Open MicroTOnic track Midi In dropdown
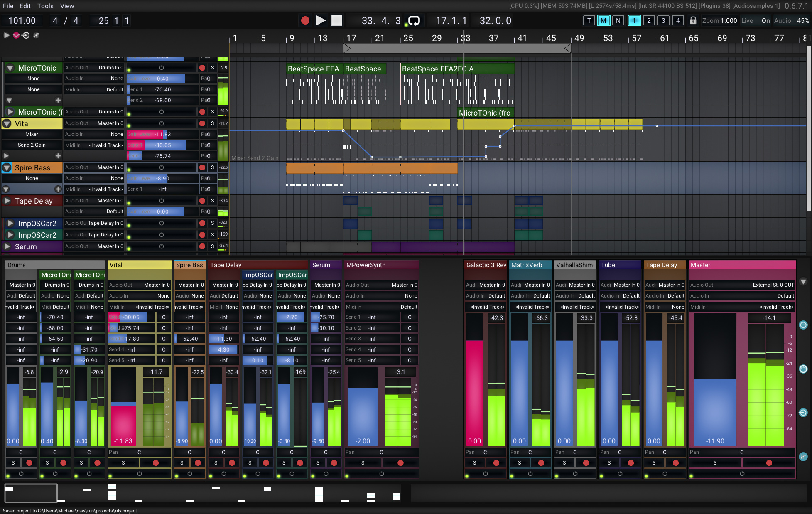 pos(94,89)
